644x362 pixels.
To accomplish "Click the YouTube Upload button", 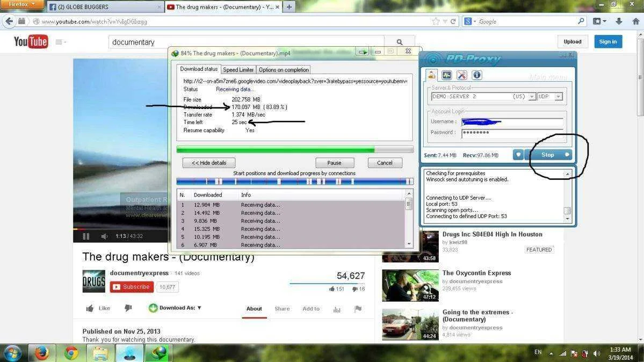I will coord(573,41).
